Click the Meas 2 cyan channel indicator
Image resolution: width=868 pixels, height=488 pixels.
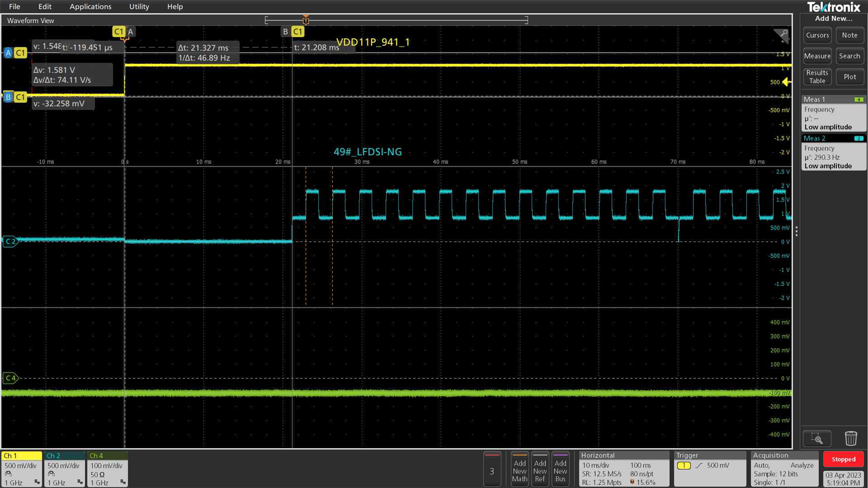859,138
